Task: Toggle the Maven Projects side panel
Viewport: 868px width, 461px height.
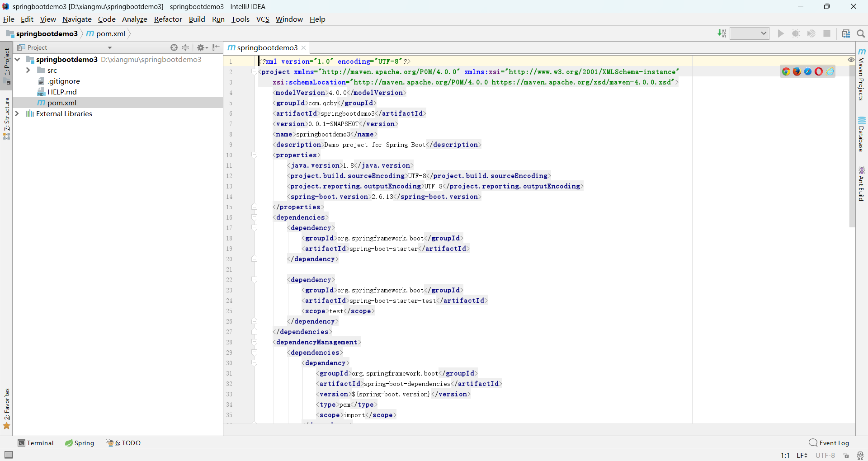Action: 862,74
